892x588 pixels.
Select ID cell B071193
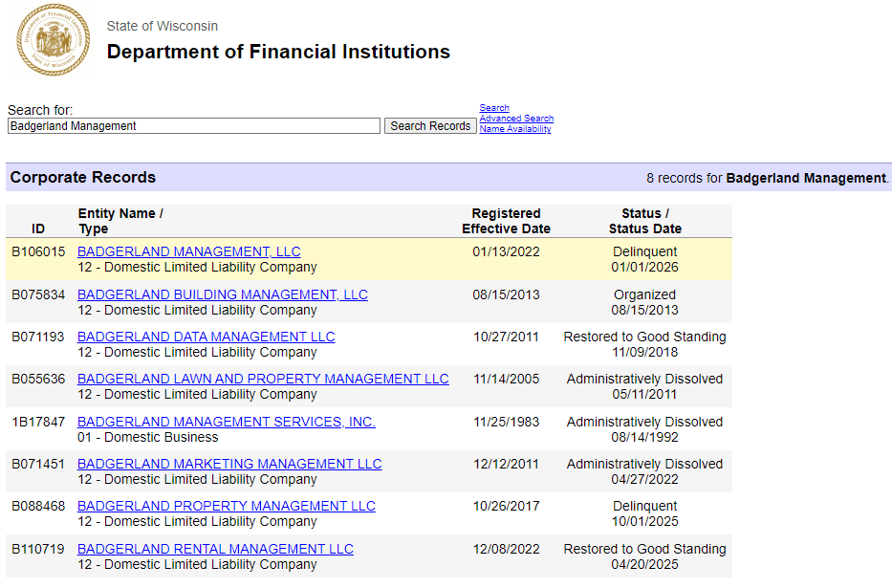(x=38, y=338)
